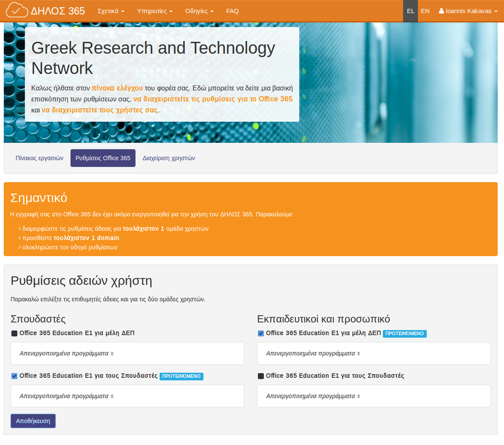Click ΠΡΟΤΕΙΝΟΜΕΝΟ badge under Εκπαιδευτικοί και προσωπικό

(405, 333)
